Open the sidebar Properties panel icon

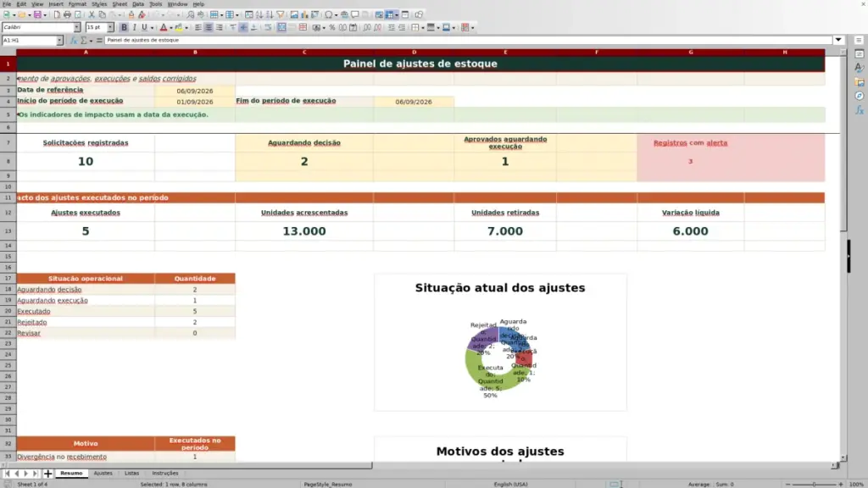860,53
